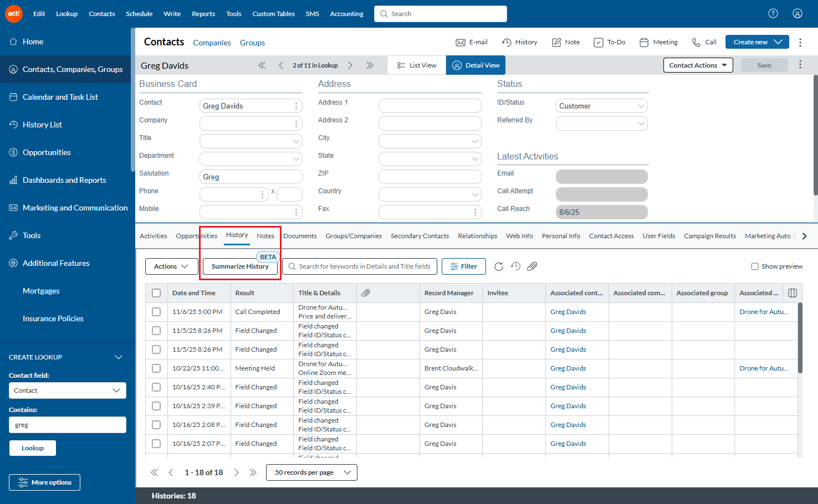Open the kebab menu beside Save

800,65
